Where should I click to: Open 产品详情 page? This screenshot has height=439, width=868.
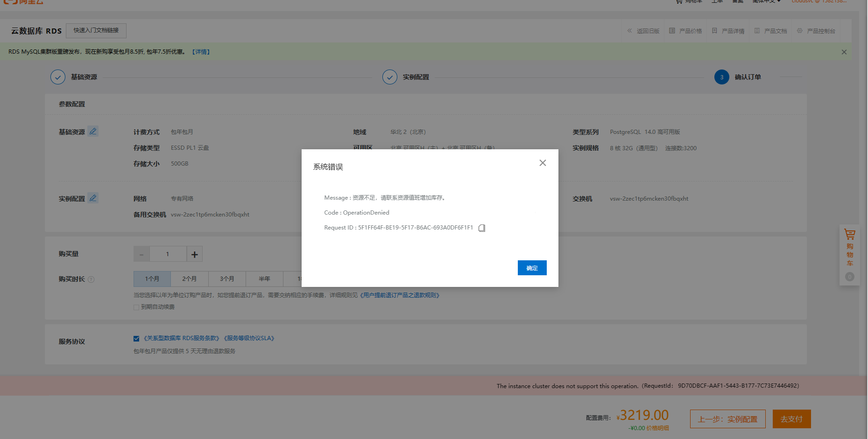(x=733, y=31)
